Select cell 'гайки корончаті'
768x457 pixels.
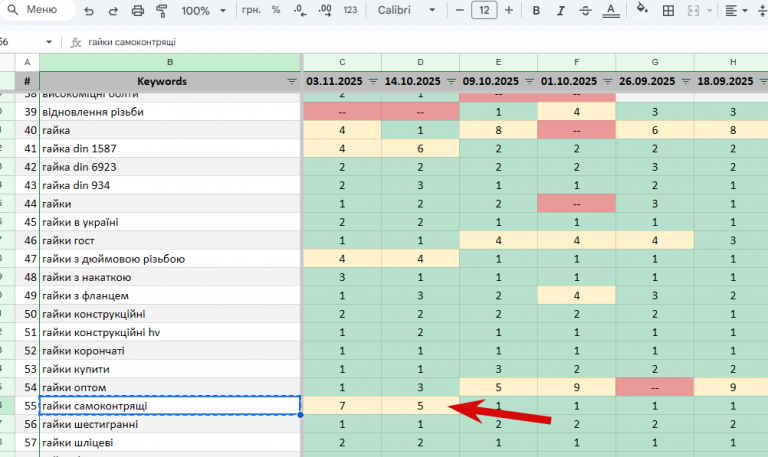pyautogui.click(x=170, y=351)
